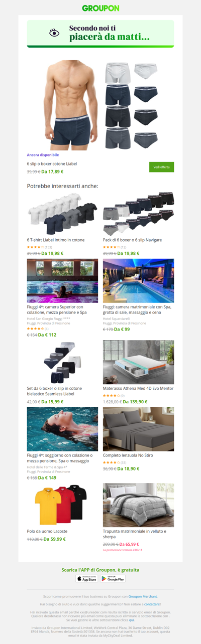This screenshot has height=644, width=201.
Task: Open the Google Play download badge
Action: 113,578
